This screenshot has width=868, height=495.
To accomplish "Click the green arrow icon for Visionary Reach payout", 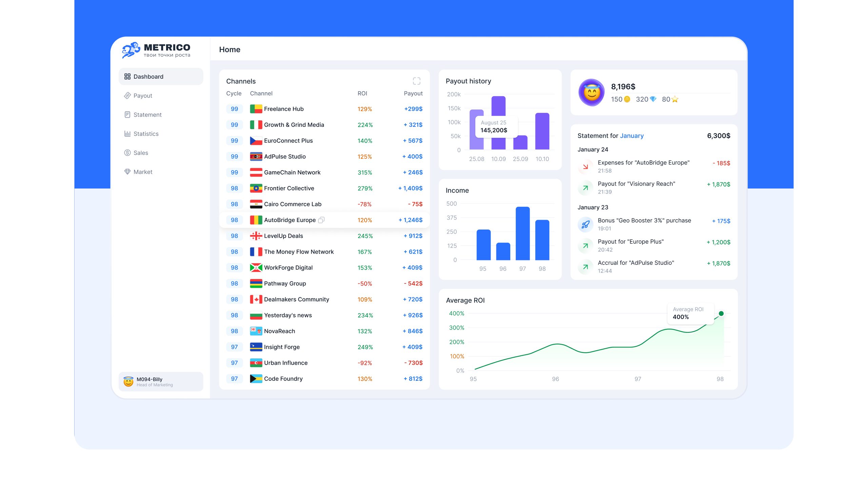I will [585, 188].
